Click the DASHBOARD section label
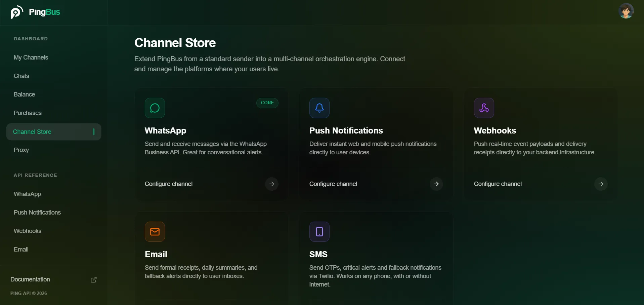 (x=31, y=39)
